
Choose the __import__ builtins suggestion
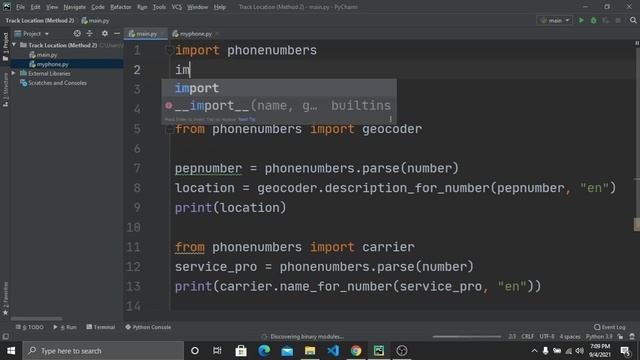(x=279, y=106)
